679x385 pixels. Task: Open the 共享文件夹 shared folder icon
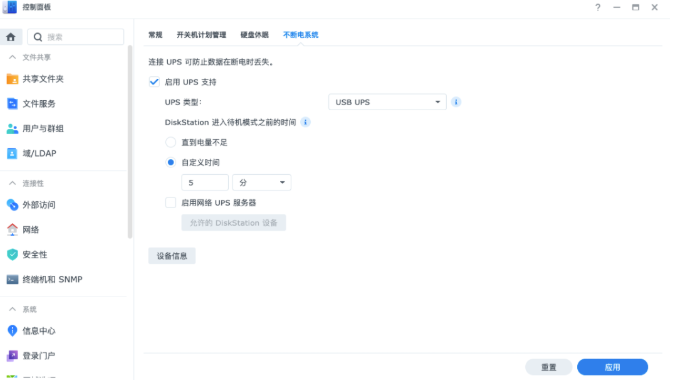pos(12,80)
